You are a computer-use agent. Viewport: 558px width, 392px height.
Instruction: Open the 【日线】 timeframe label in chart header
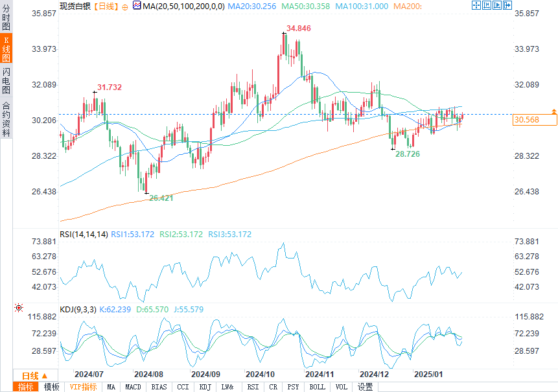coord(104,6)
